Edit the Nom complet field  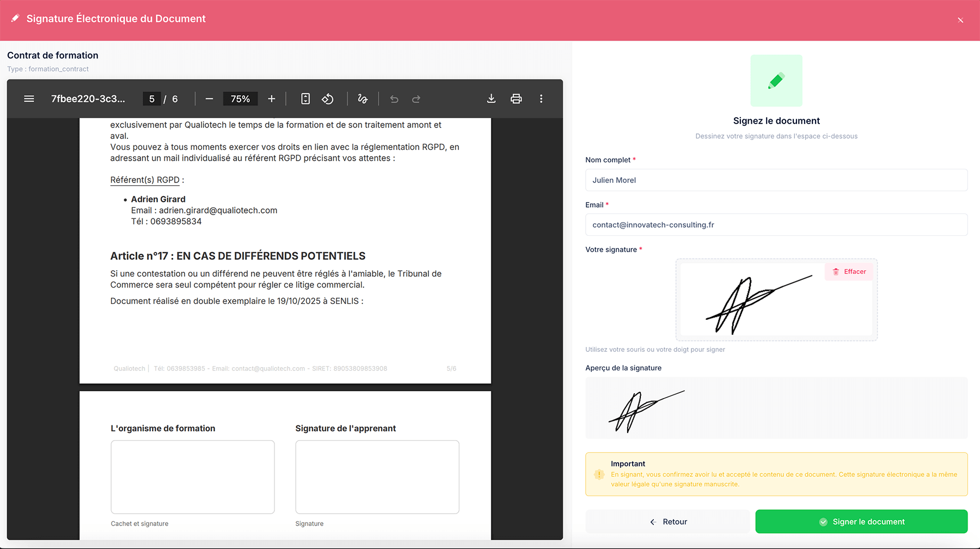[x=776, y=180]
